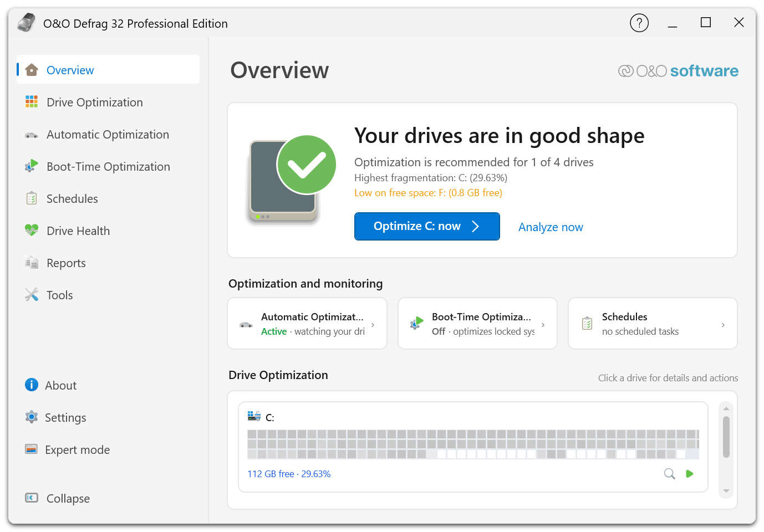The width and height of the screenshot is (764, 532).
Task: Click the 'Optimization and monitoring' heading
Action: click(305, 284)
